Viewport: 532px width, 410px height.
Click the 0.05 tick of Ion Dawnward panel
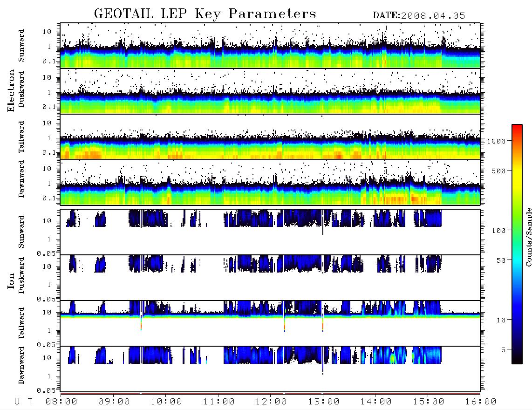[46, 390]
